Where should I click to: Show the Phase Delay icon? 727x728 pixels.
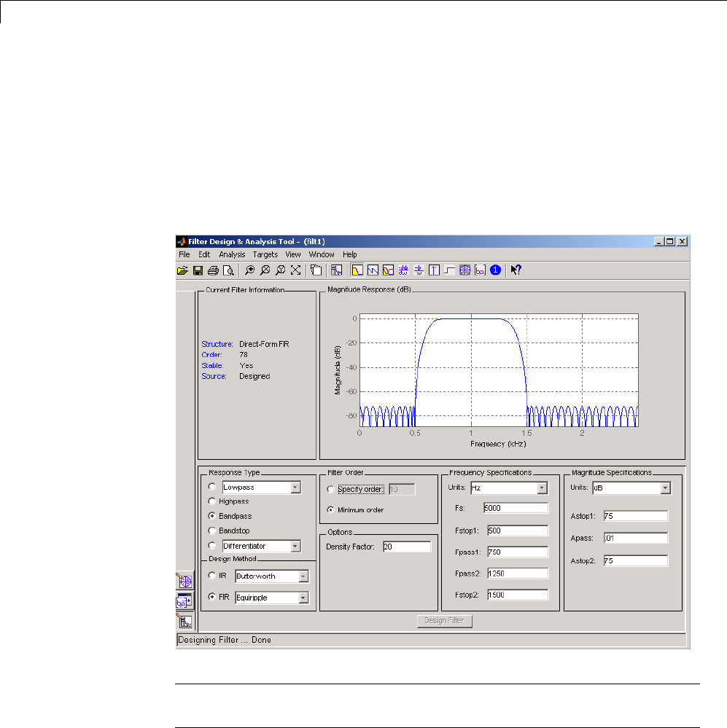pos(419,270)
